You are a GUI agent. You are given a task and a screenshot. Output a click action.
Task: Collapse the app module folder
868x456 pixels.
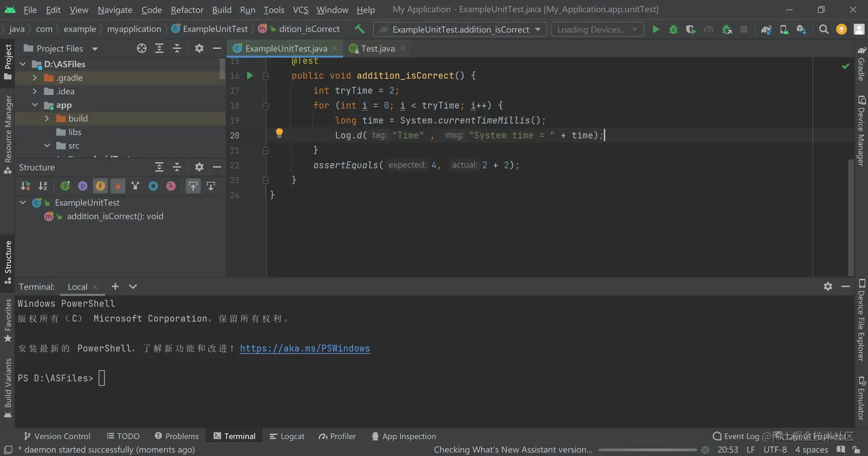(35, 105)
